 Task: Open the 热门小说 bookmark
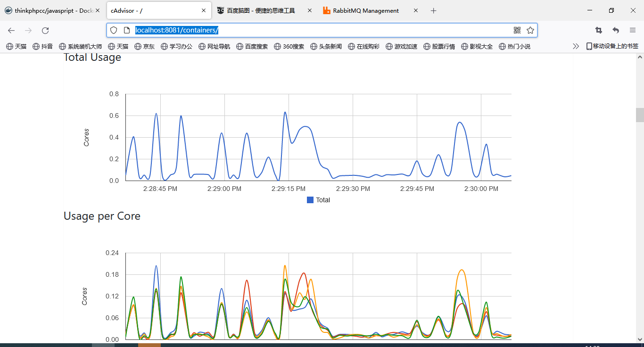tap(515, 46)
